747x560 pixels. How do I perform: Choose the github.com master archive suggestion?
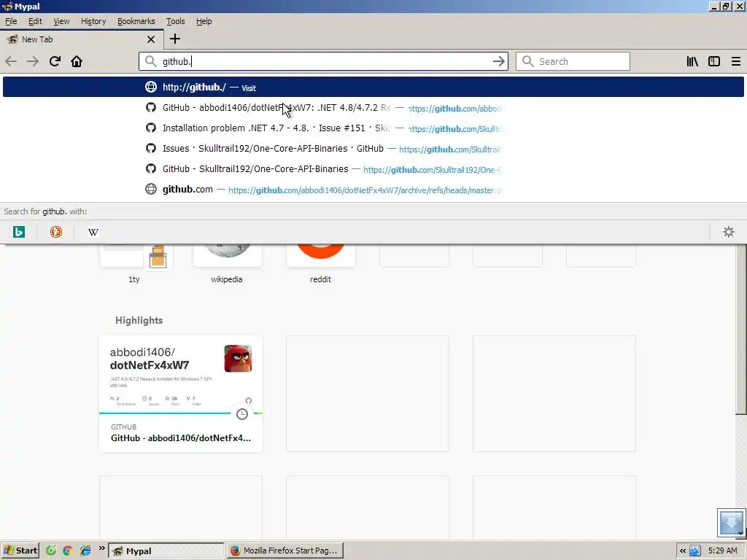click(373, 190)
